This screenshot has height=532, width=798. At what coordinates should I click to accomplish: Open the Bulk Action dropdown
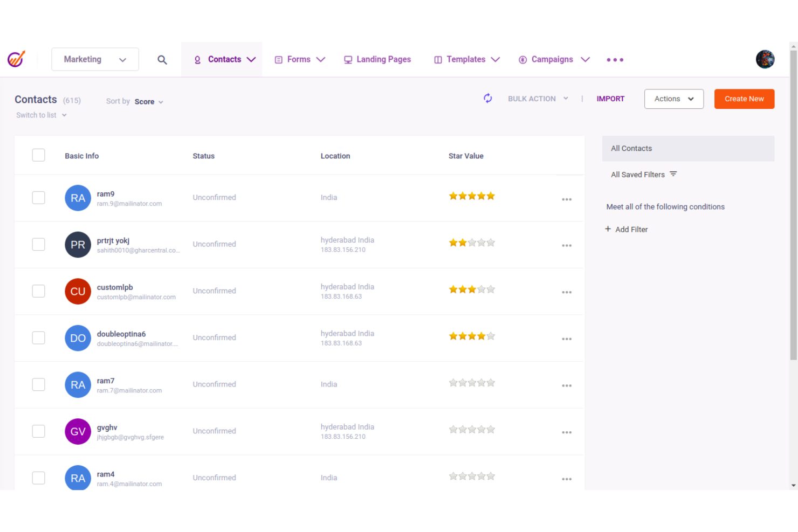click(x=537, y=99)
